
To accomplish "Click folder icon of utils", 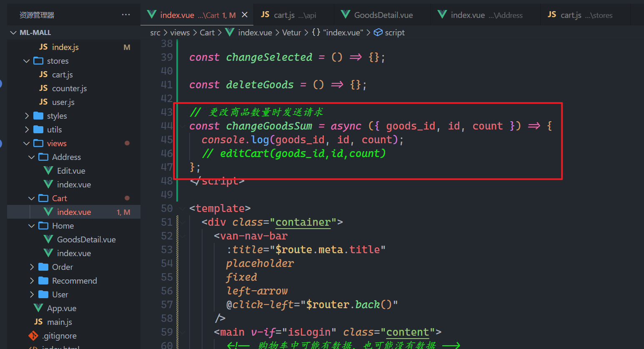I will (38, 130).
